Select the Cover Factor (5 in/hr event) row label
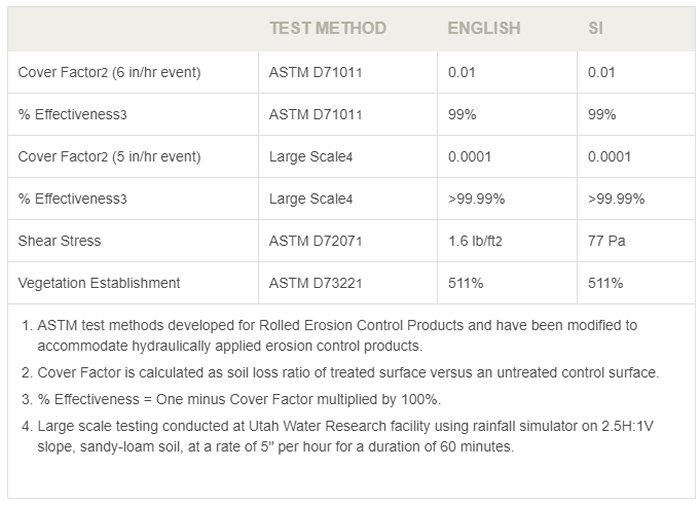This screenshot has height=505, width=700. coord(110,157)
